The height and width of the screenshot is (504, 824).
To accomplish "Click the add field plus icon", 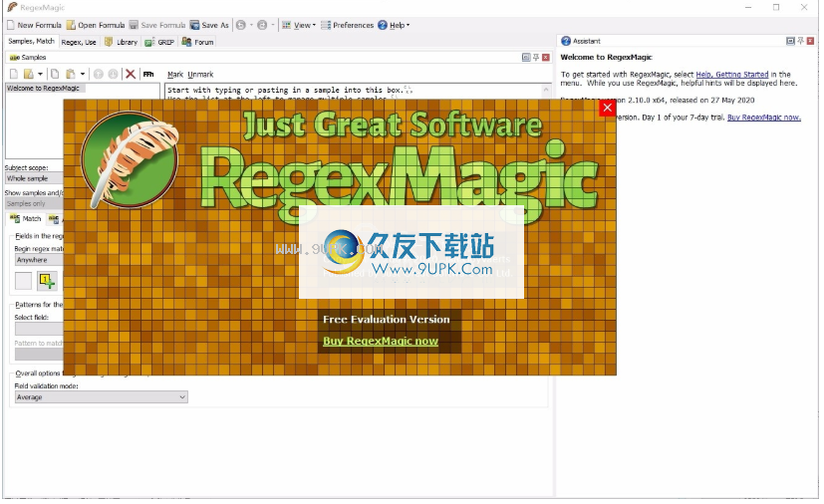I will tap(47, 281).
